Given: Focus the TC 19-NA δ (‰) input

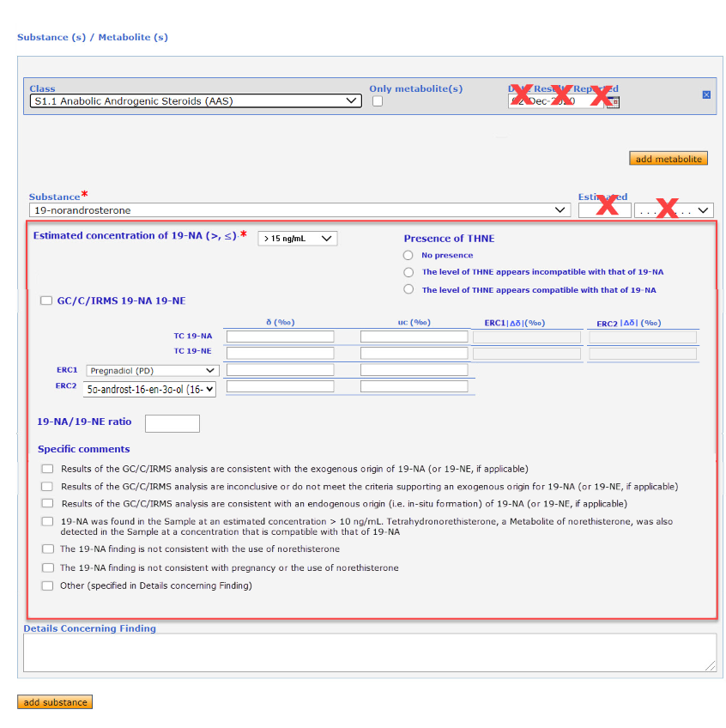Looking at the screenshot, I should (x=280, y=337).
